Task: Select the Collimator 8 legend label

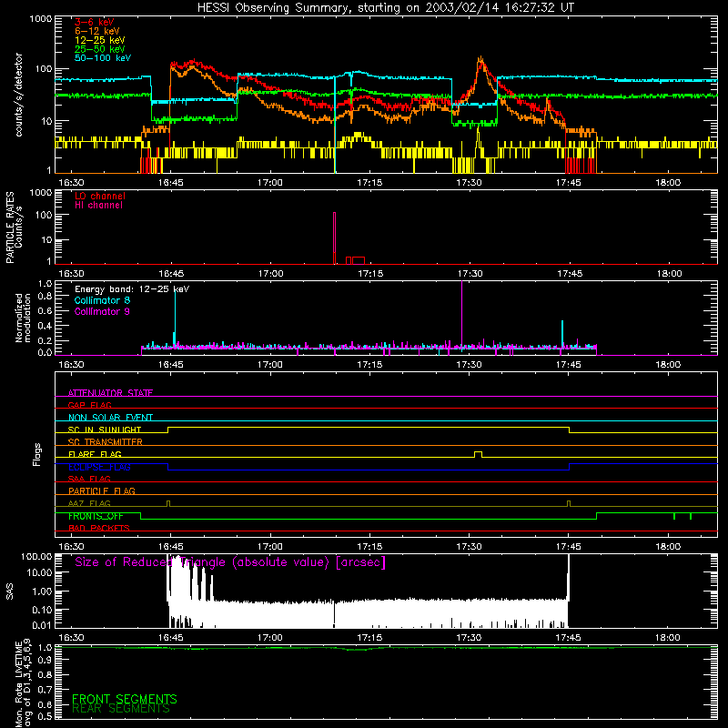Action: coord(102,300)
